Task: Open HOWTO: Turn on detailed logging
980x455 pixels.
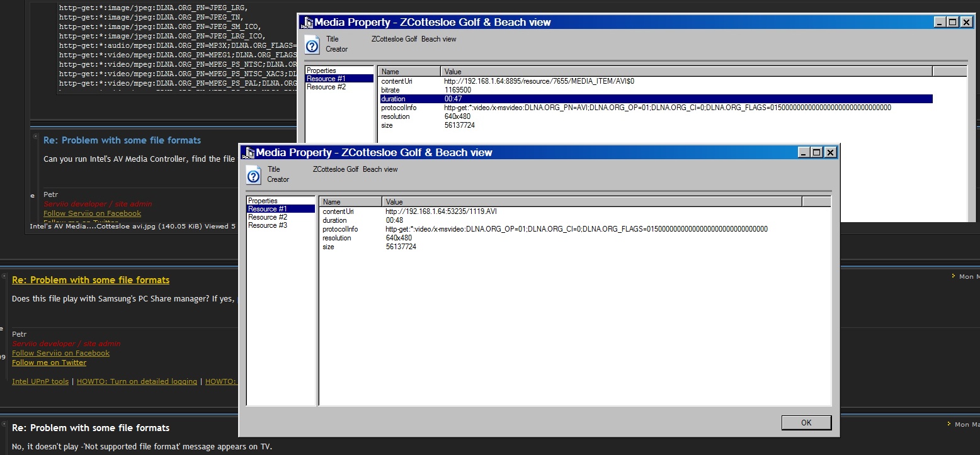Action: coord(137,381)
